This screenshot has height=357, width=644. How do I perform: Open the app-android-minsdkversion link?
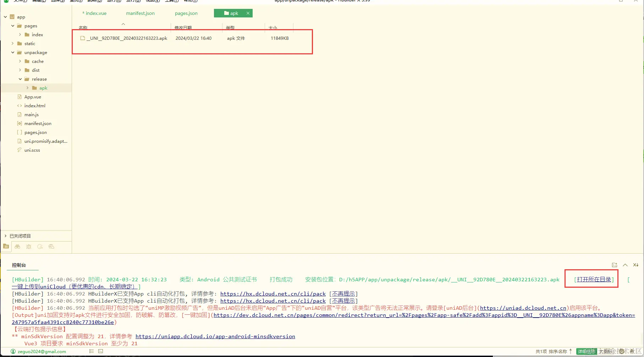(215, 336)
